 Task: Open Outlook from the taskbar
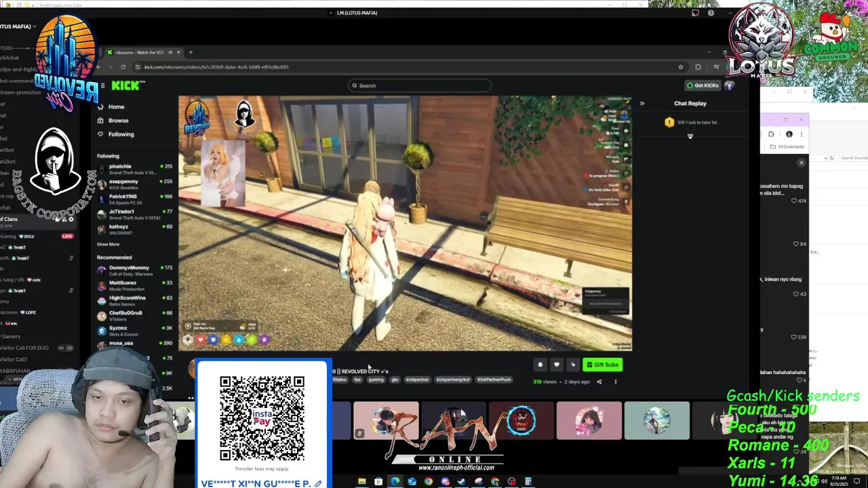pyautogui.click(x=412, y=482)
